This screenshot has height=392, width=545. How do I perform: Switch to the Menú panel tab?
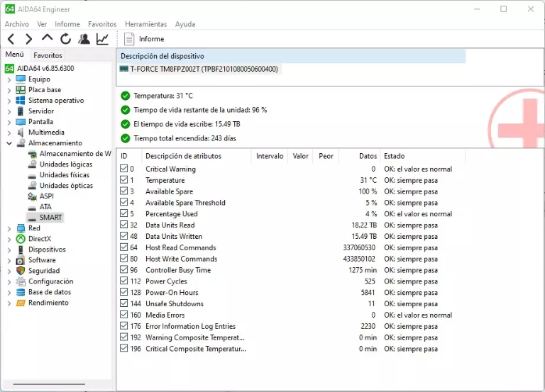[x=15, y=55]
